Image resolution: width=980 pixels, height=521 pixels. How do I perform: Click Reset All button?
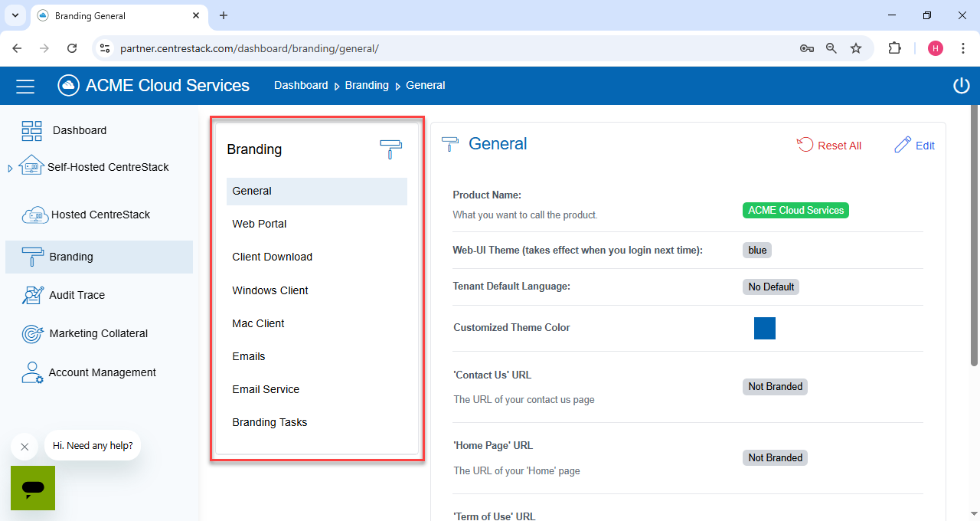click(829, 146)
